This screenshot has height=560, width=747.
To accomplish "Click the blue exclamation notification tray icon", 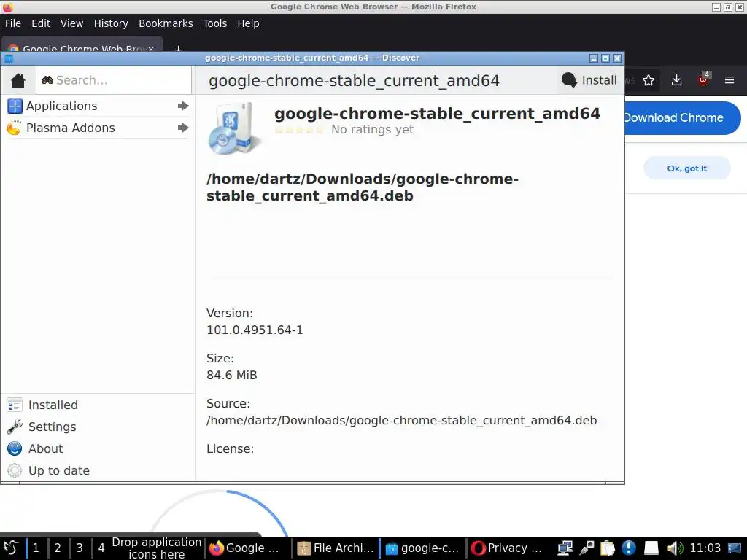I will pyautogui.click(x=629, y=548).
